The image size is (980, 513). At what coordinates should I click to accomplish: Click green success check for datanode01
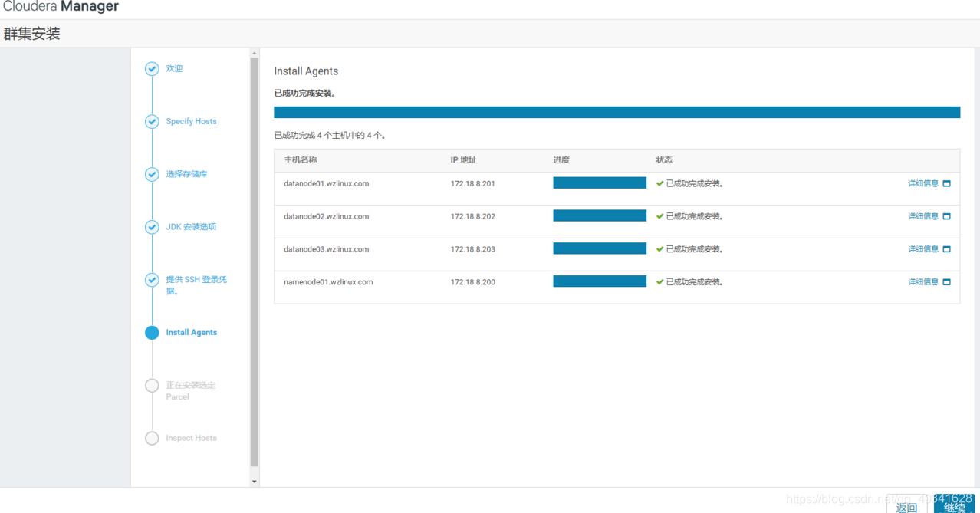[x=659, y=184]
